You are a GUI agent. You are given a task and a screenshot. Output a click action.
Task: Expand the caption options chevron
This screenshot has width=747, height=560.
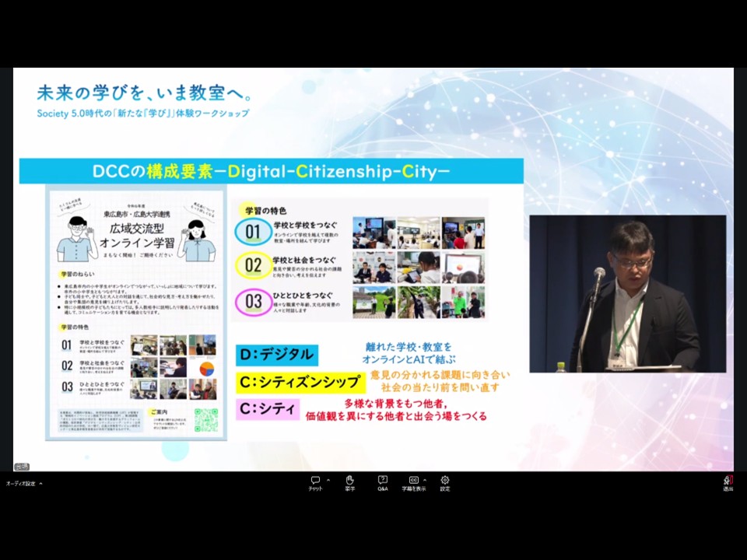[425, 480]
